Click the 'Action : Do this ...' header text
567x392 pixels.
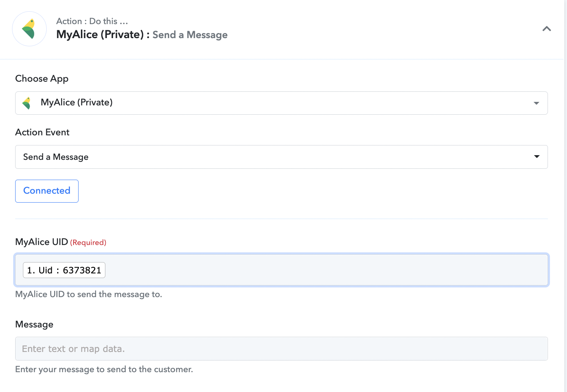pos(92,21)
